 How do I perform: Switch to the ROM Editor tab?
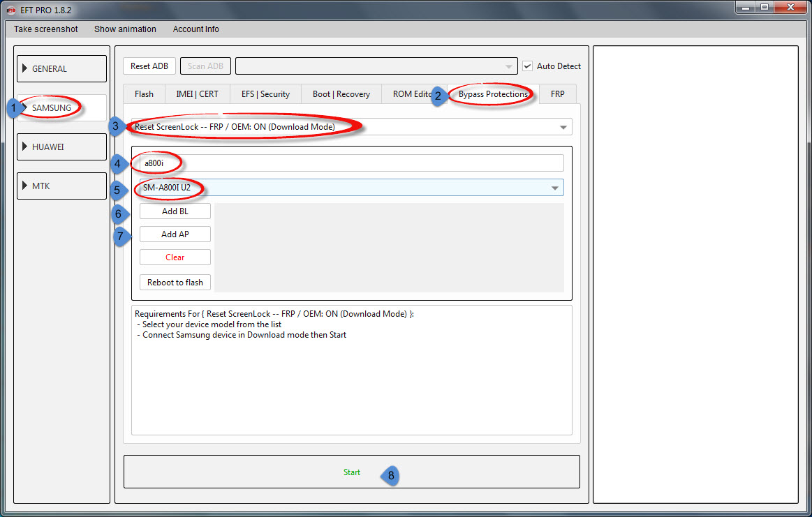[413, 94]
